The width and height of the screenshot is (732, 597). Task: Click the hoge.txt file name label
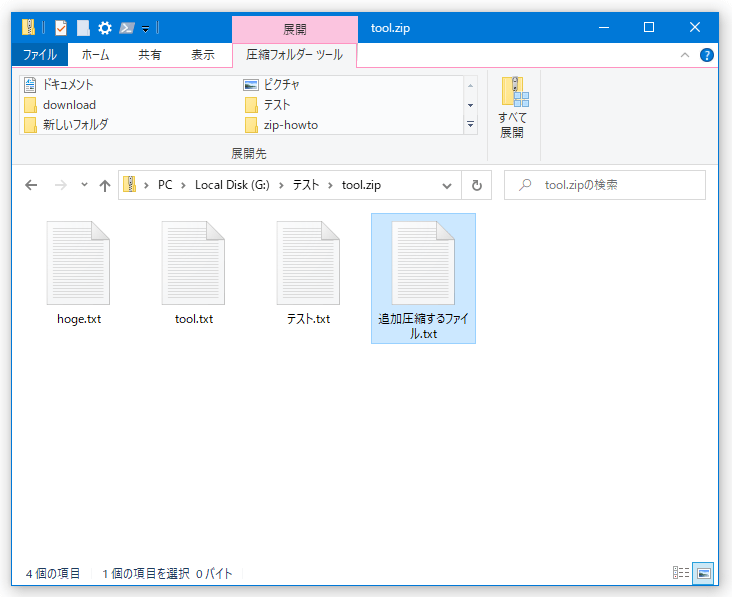79,319
